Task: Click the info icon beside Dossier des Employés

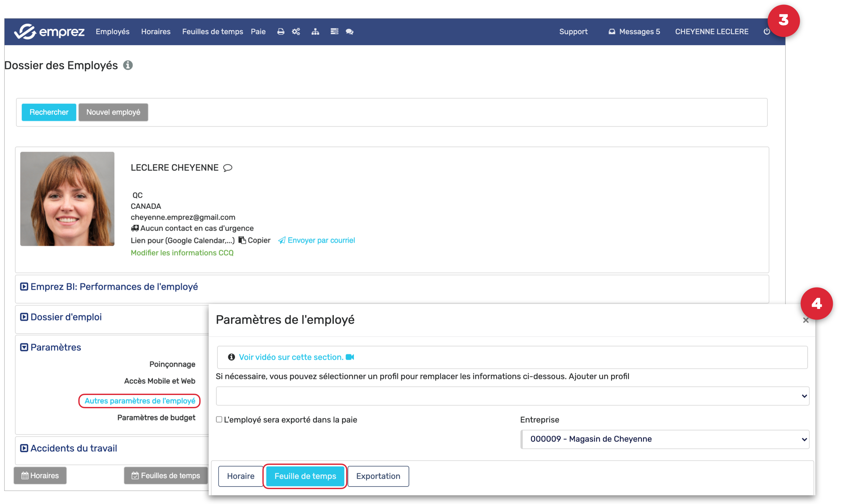Action: coord(128,65)
